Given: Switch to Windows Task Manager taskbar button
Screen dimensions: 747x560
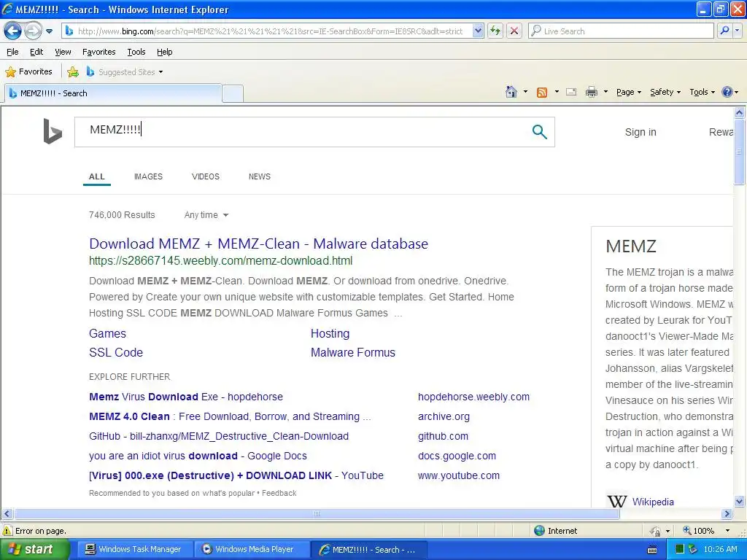Looking at the screenshot, I should 134,550.
